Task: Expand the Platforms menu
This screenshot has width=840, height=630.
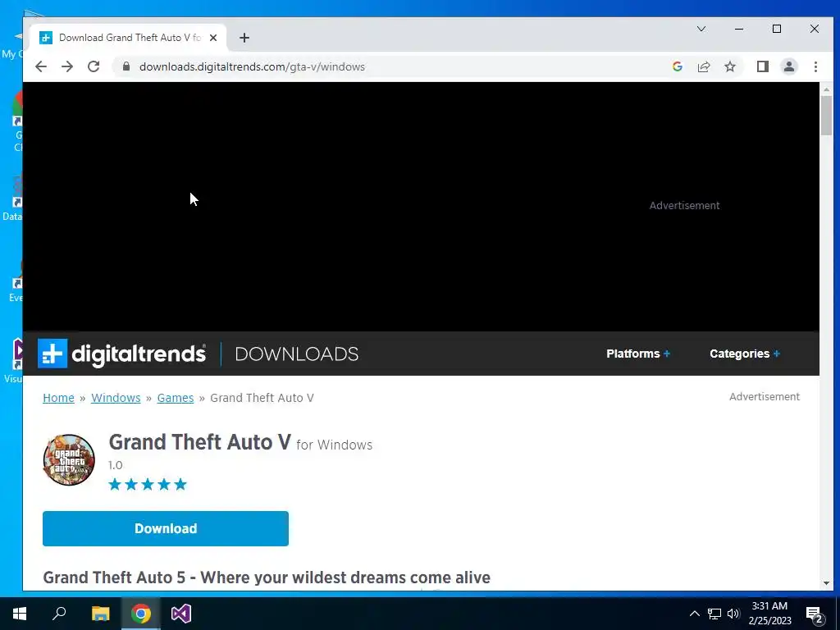Action: tap(638, 354)
